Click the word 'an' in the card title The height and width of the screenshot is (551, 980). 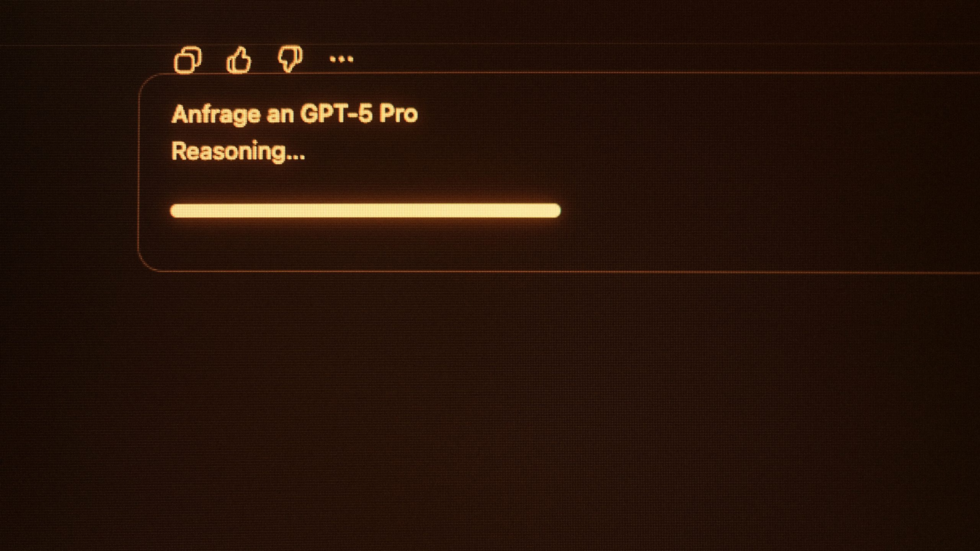pyautogui.click(x=280, y=115)
